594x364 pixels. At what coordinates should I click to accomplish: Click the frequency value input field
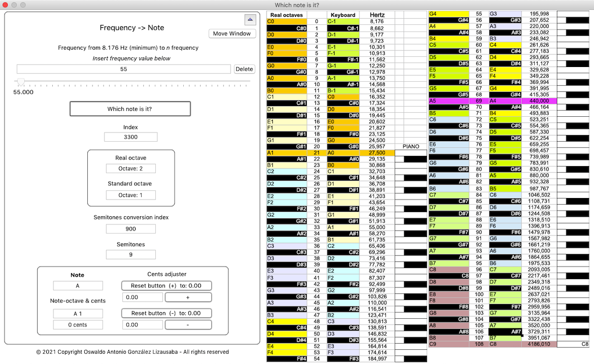(123, 69)
